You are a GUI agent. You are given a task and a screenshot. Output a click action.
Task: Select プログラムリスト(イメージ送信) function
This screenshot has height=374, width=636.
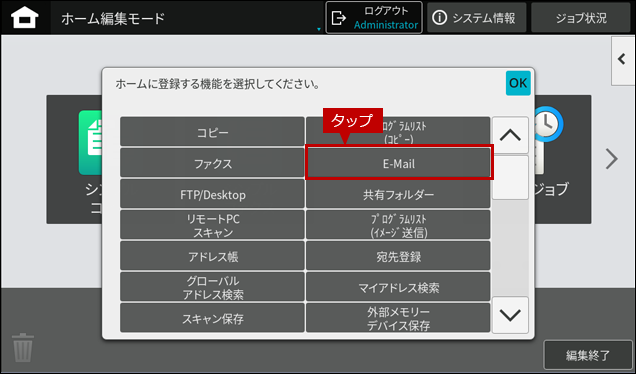398,225
